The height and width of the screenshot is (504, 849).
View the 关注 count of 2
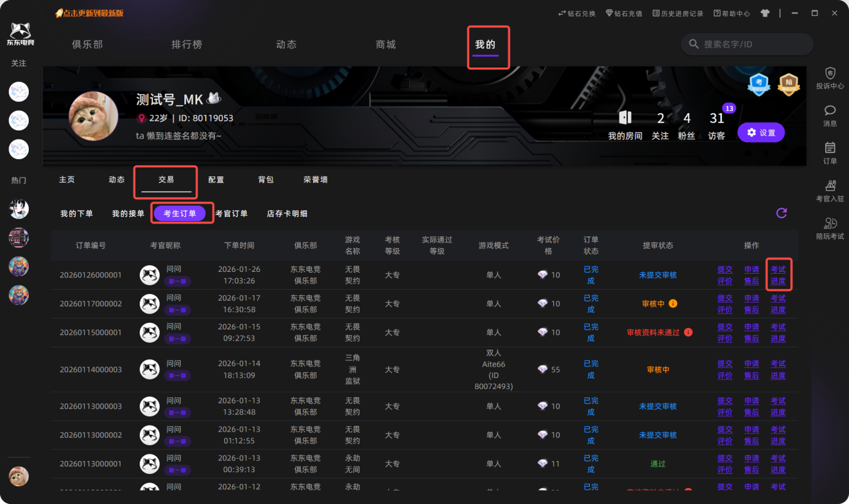pos(660,125)
